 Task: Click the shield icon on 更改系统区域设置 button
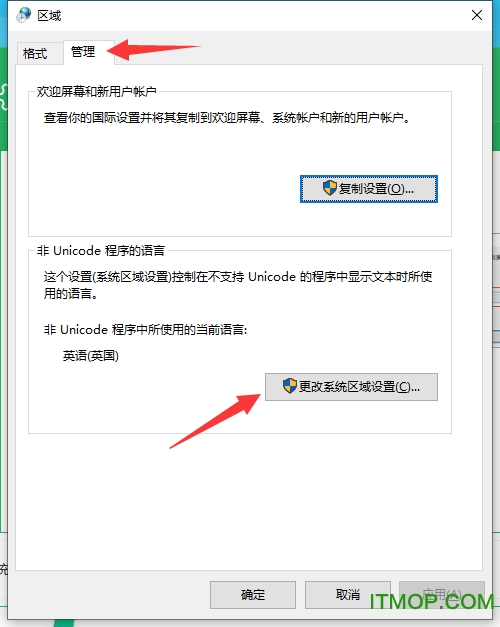pyautogui.click(x=290, y=386)
